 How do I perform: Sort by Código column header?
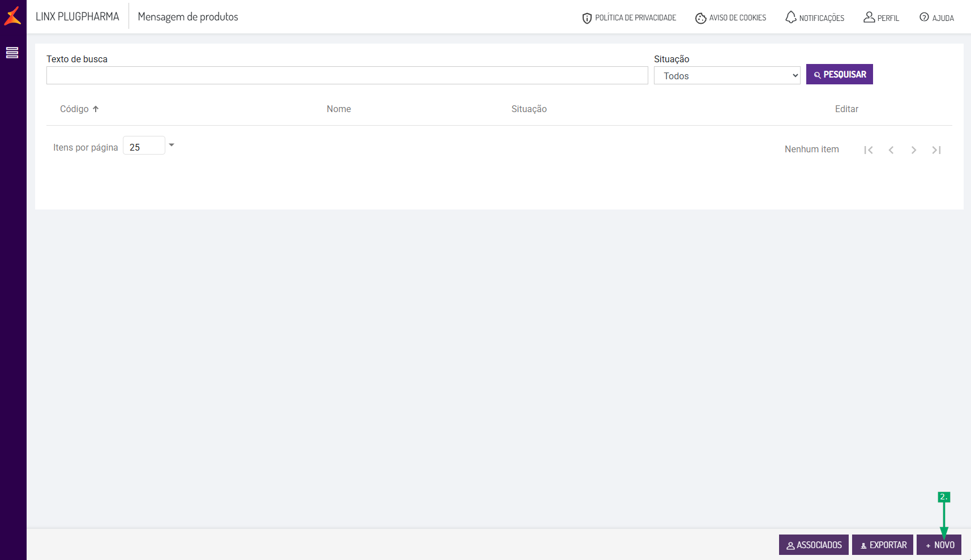click(74, 109)
